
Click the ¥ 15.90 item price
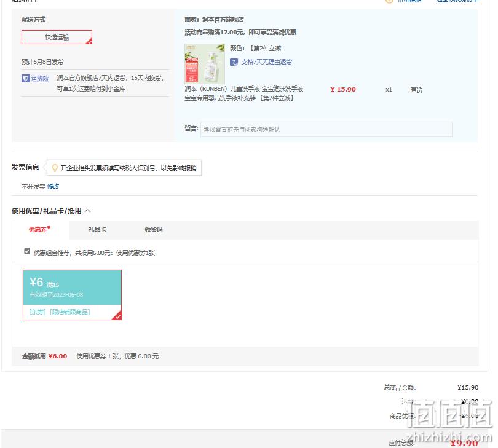click(343, 90)
